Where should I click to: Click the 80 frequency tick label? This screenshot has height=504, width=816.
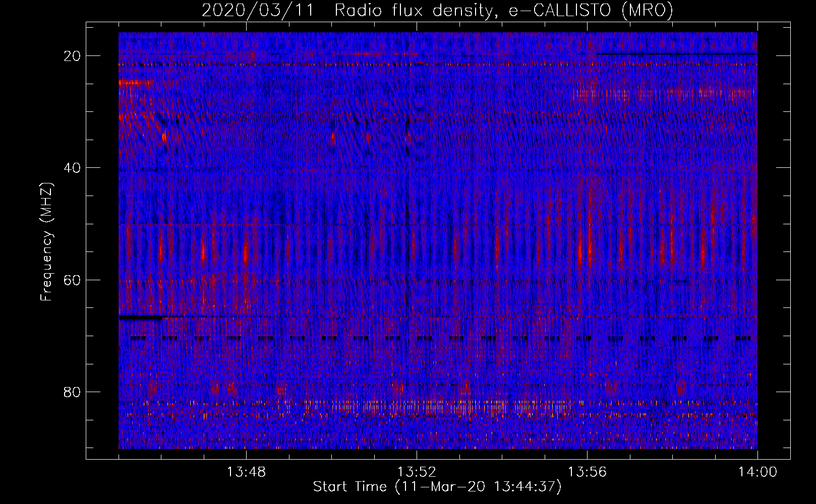[x=73, y=392]
